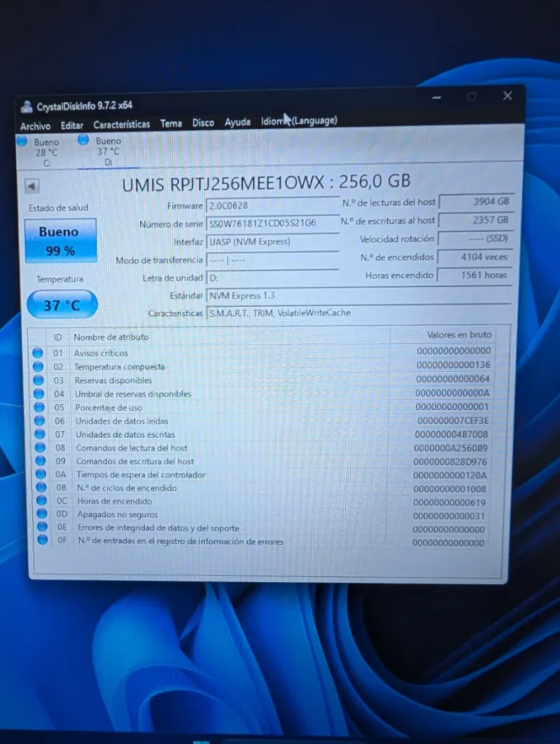Click status dot for Comandos de lectura del host

click(41, 447)
